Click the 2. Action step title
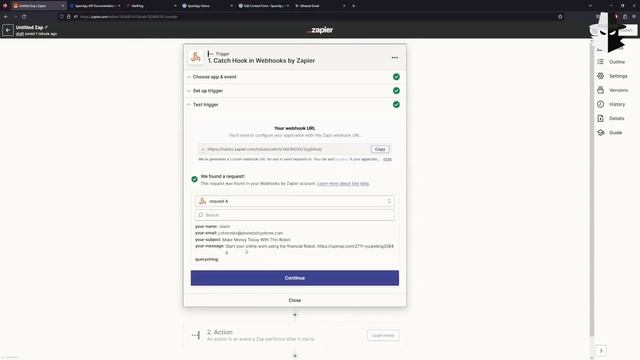This screenshot has width=640, height=360. pos(220,332)
